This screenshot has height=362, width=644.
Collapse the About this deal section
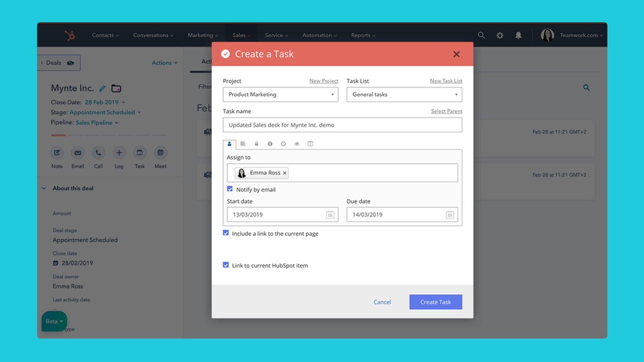[x=44, y=188]
